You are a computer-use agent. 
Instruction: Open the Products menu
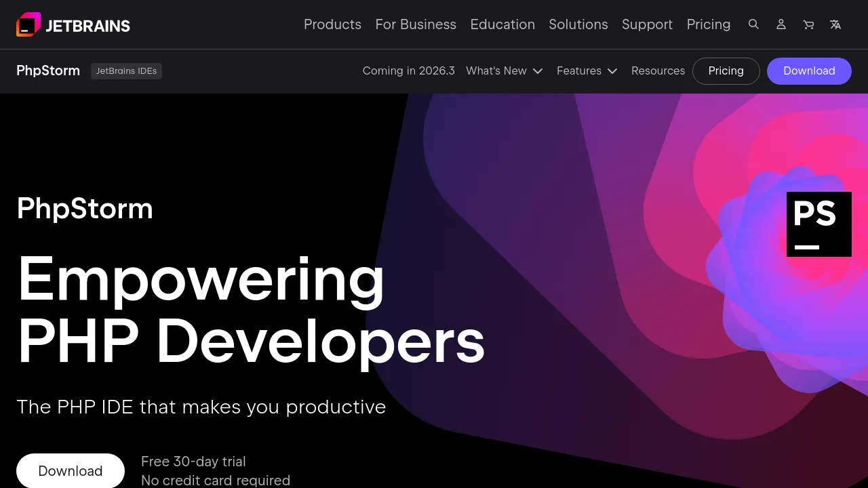coord(332,24)
